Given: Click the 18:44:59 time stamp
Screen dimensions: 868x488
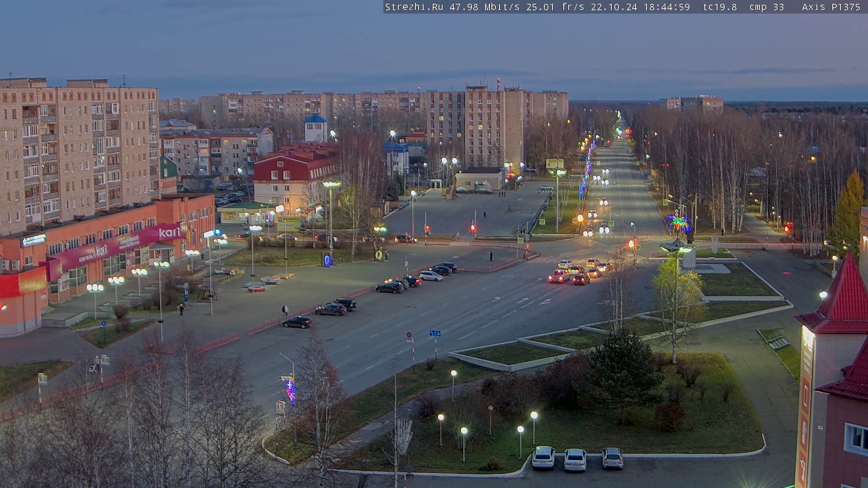Looking at the screenshot, I should pyautogui.click(x=666, y=7).
